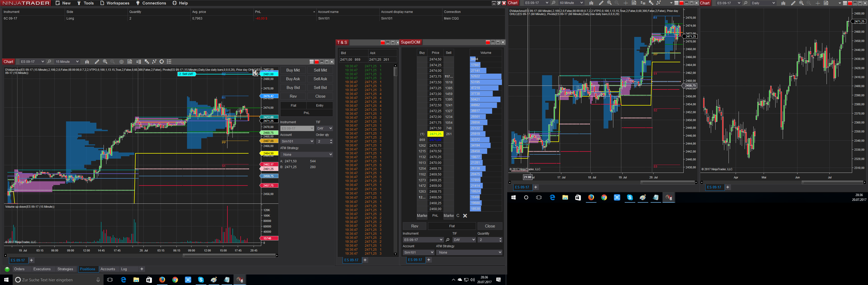
Task: Click the X cancel icon in SuperDOM
Action: click(x=465, y=216)
